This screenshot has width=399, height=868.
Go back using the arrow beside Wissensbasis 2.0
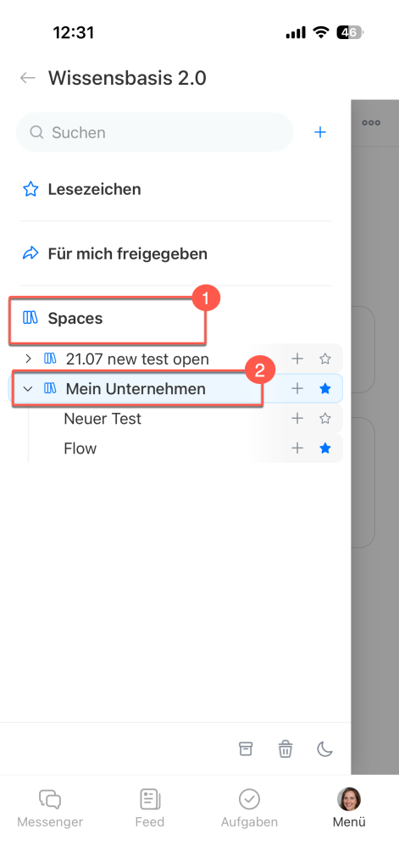tap(28, 78)
